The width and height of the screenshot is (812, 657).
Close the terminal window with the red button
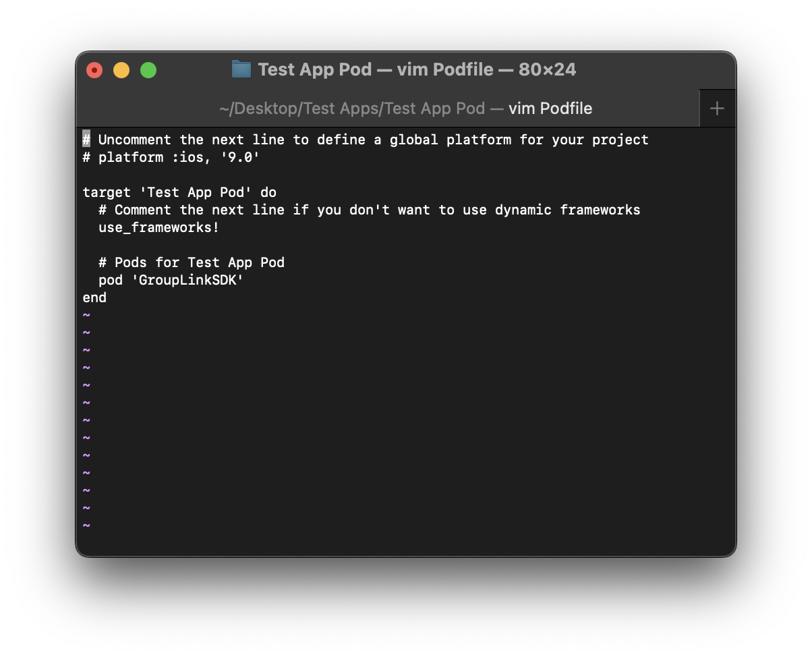[94, 70]
